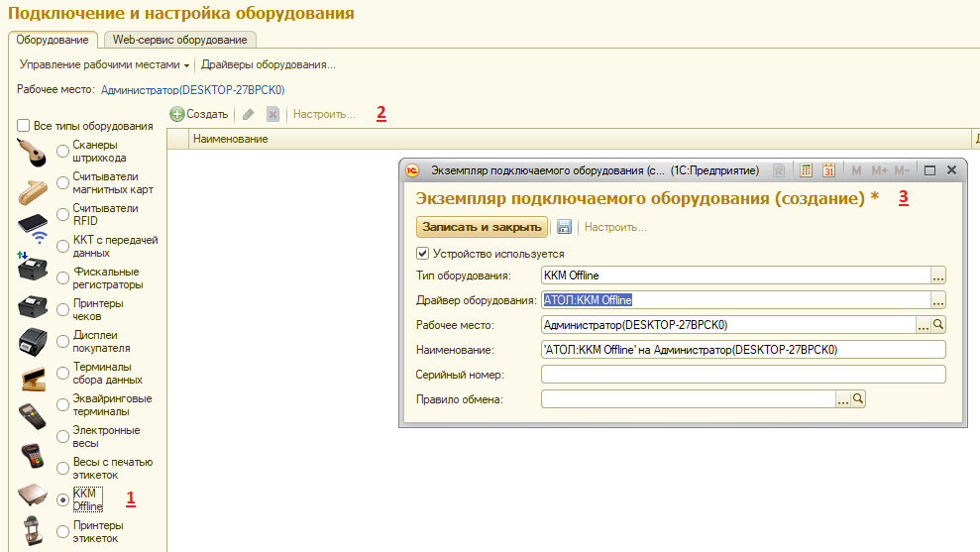Click the RFID reader icon
The image size is (980, 552).
click(x=33, y=229)
